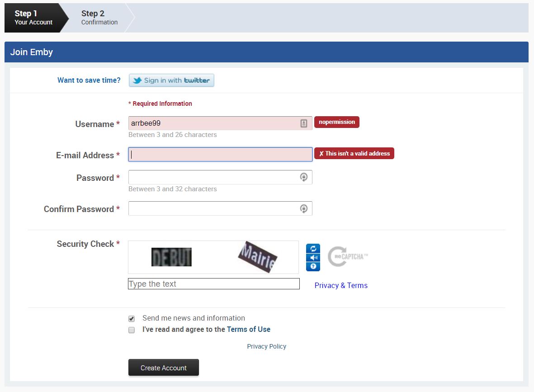Click the key icon in Confirm Password field
Image resolution: width=534 pixels, height=392 pixels.
pyautogui.click(x=304, y=208)
